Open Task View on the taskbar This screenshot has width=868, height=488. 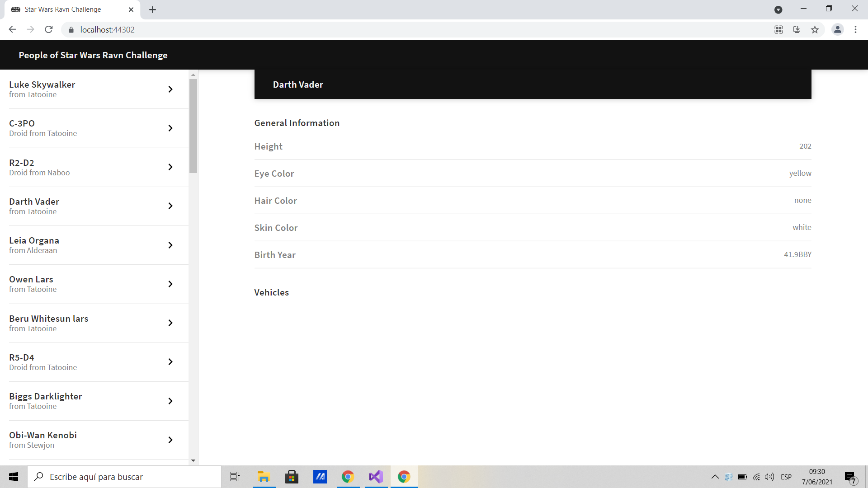pyautogui.click(x=235, y=477)
